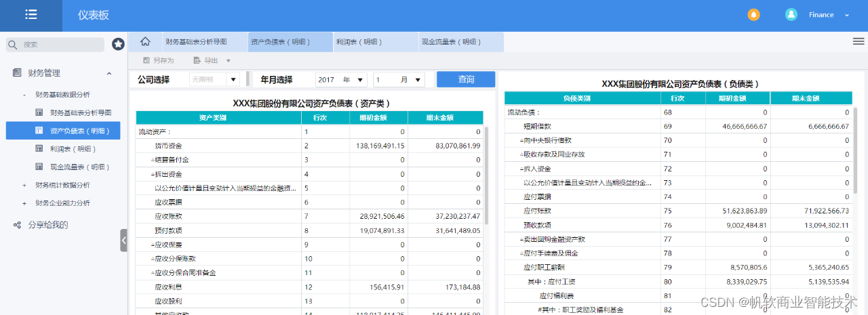868x315 pixels.
Task: Click the value 46,666,666.67
Action: [745, 126]
